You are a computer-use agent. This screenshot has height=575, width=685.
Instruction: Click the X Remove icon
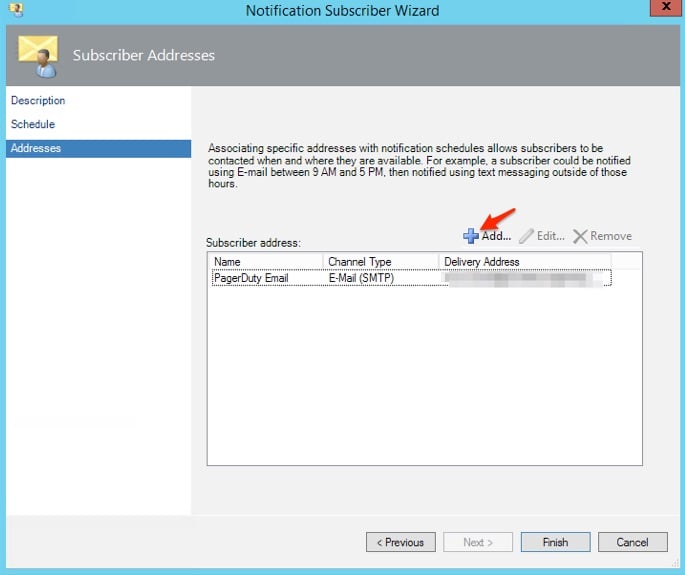580,236
